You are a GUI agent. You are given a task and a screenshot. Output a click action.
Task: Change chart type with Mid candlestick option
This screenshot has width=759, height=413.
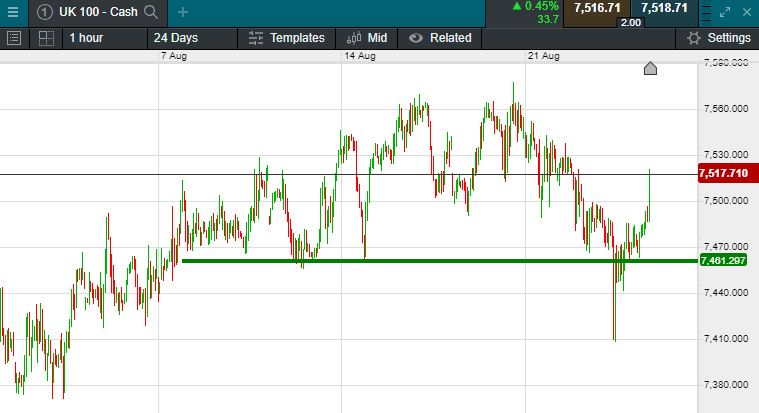(366, 38)
